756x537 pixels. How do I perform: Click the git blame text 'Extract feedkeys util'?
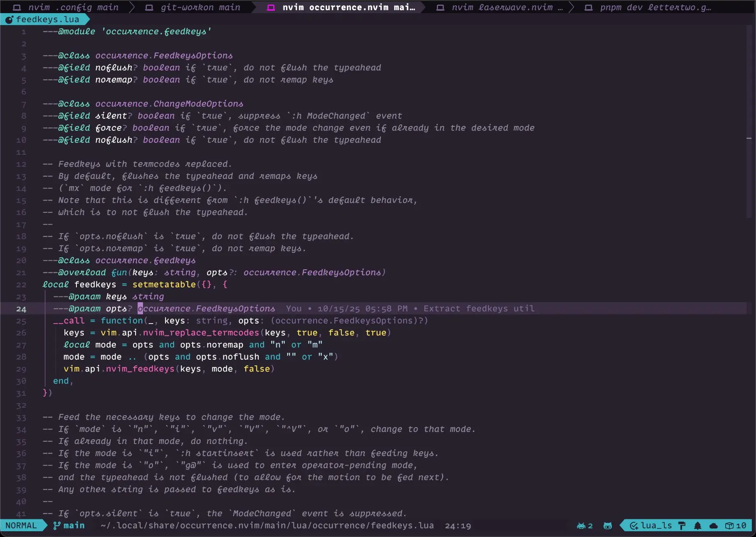(x=479, y=308)
